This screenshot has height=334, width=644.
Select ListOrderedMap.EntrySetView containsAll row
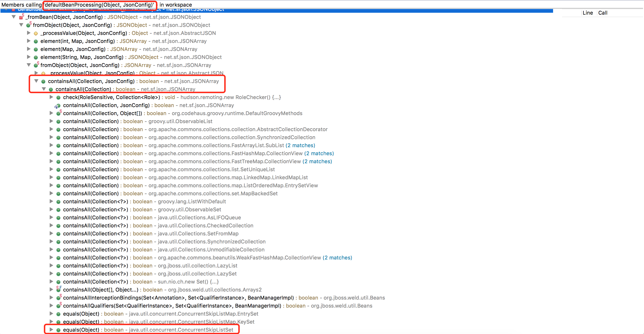coord(190,186)
